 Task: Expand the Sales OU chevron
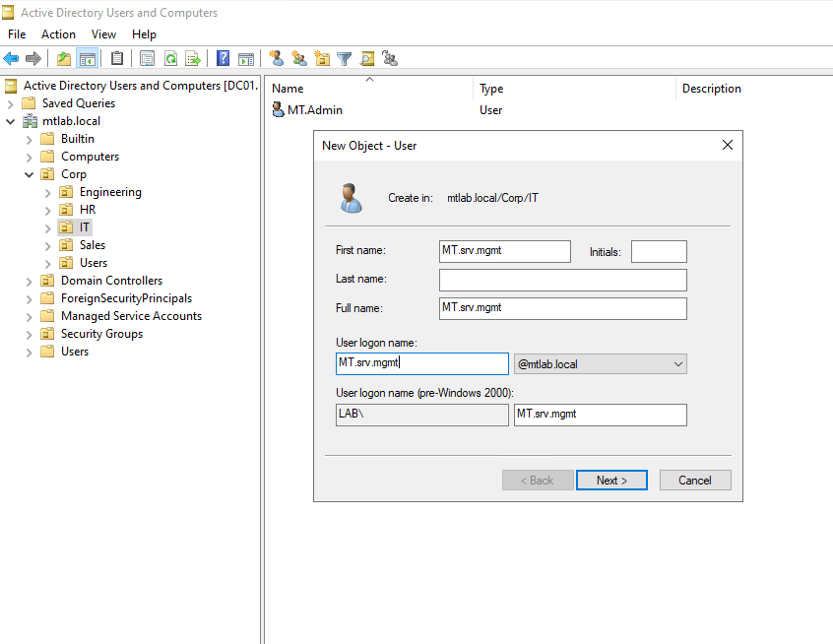tap(48, 245)
